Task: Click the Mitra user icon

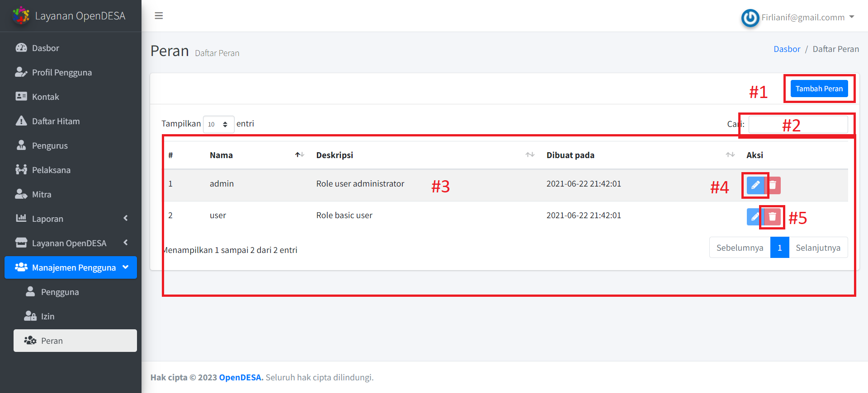Action: [21, 194]
